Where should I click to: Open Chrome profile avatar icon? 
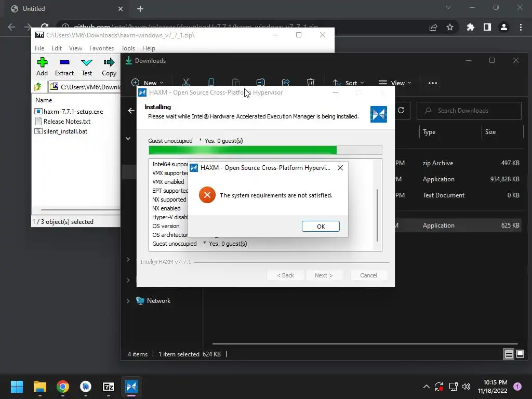(504, 27)
